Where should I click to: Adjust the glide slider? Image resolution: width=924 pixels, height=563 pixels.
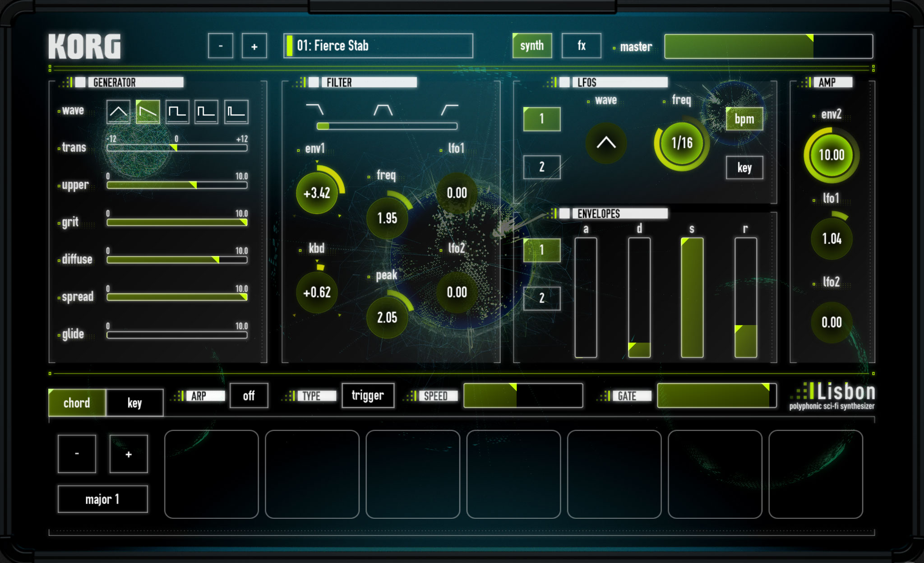pyautogui.click(x=177, y=335)
